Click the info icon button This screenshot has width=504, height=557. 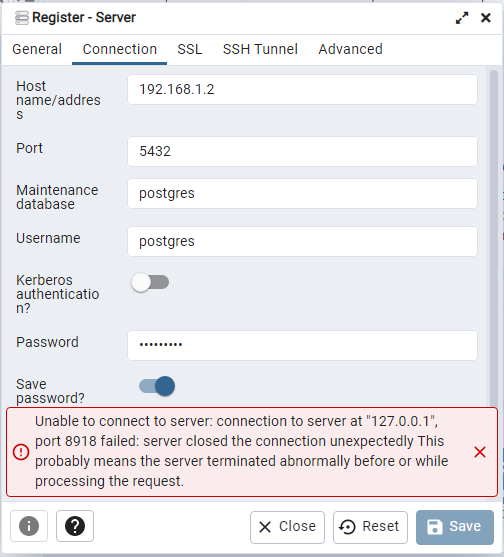[29, 526]
